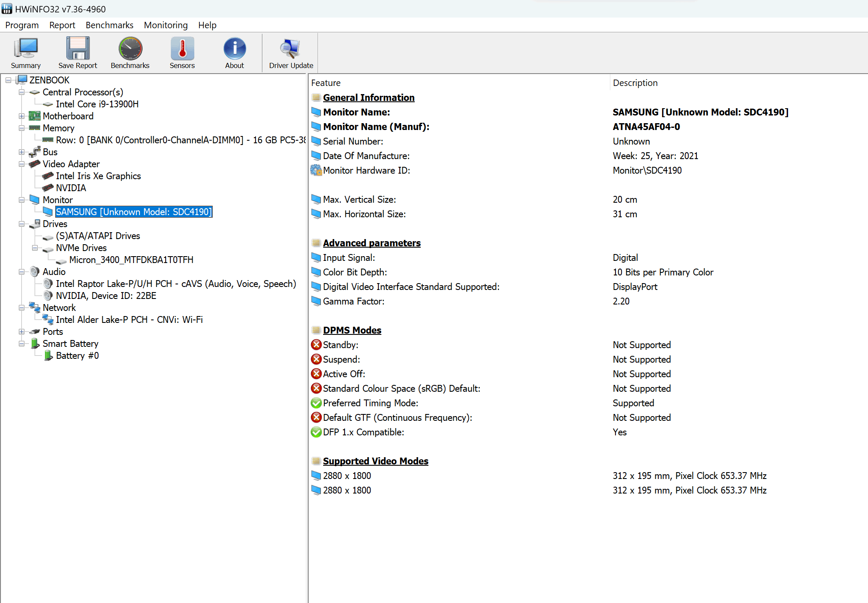
Task: Select memory Row: 0 BANK 0 entry
Action: point(181,140)
